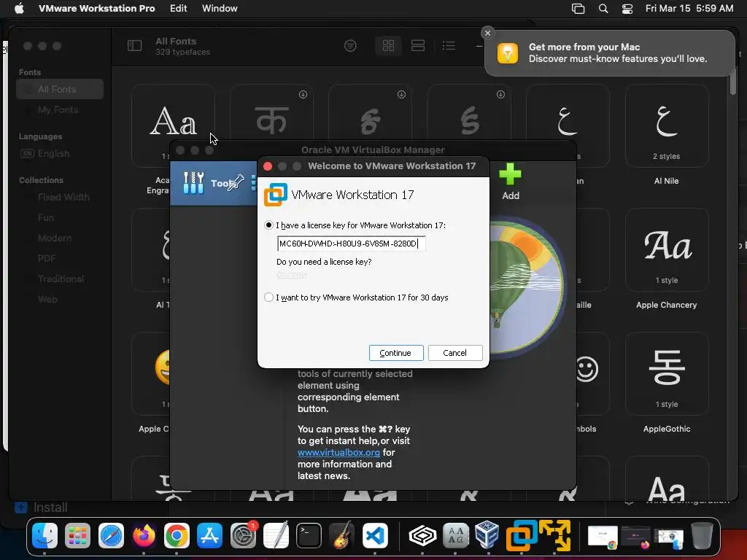Open Font Book from the dock
747x560 pixels.
455,535
